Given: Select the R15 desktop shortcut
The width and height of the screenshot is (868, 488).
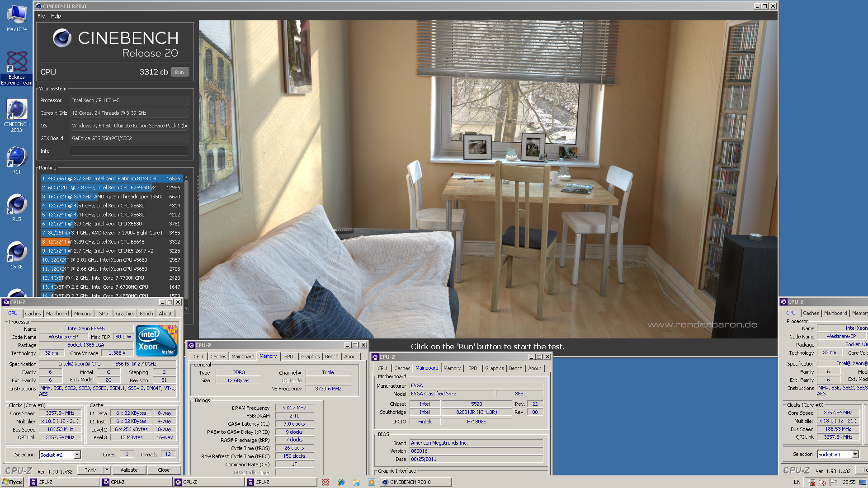Looking at the screenshot, I should (17, 207).
